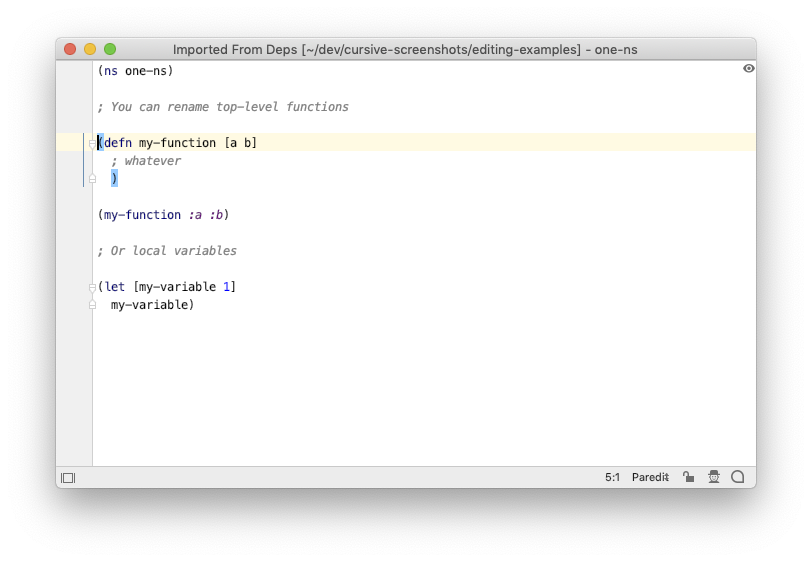Toggle tool windows icon in bottom-left corner
Screen dimensions: 812x562
tap(68, 478)
